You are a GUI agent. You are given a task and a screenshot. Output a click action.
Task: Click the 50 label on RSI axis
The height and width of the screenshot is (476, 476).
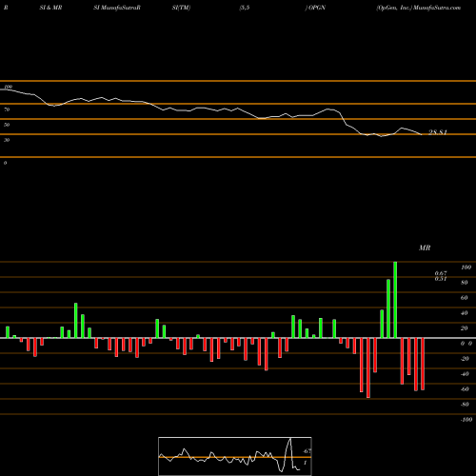(7, 125)
